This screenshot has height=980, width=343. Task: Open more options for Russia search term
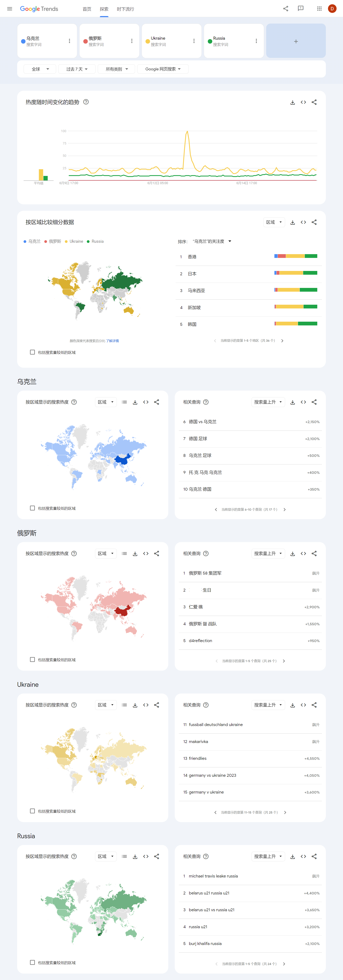(256, 41)
